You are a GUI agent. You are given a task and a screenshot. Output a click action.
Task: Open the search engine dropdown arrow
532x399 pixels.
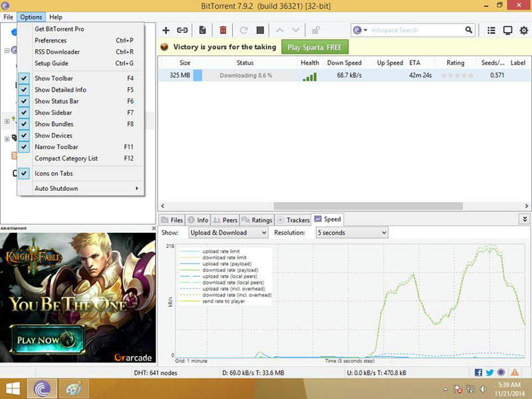[x=365, y=30]
